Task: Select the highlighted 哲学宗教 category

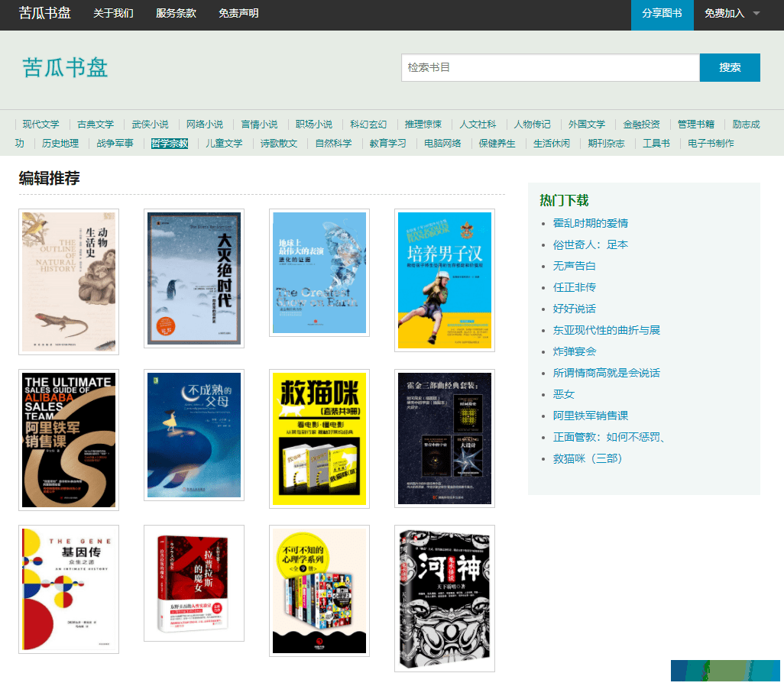Action: 170,144
